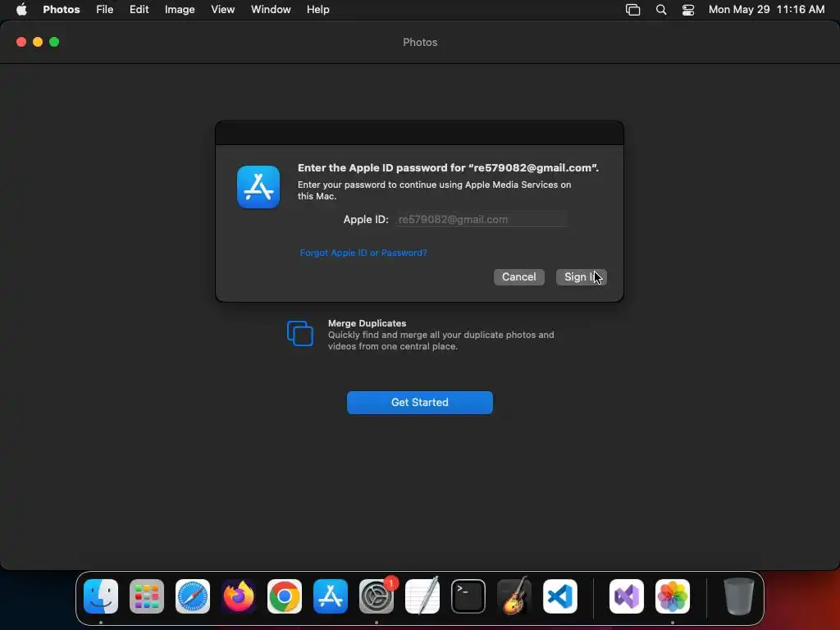Screen dimensions: 840x630
Task: Open System Settings from the Dock
Action: (x=377, y=596)
